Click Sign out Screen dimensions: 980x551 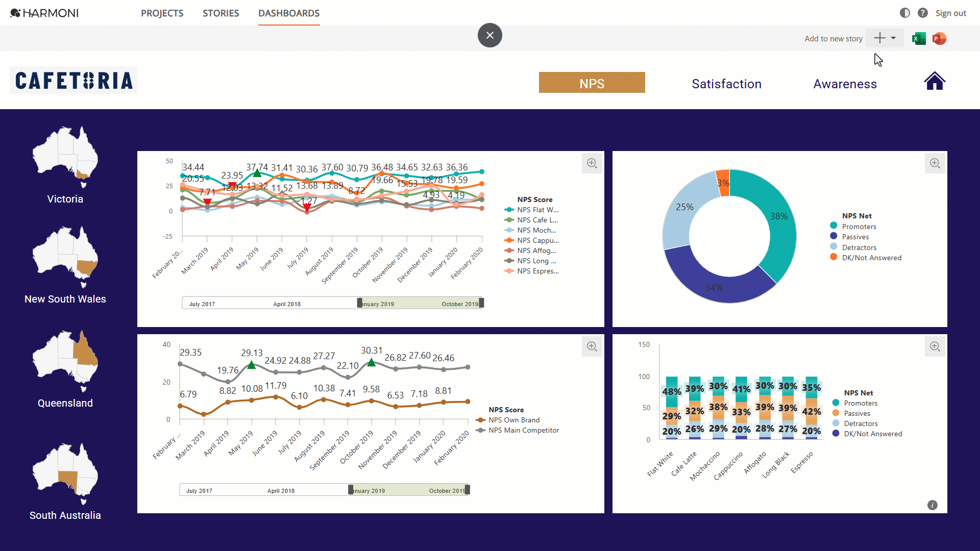[x=950, y=13]
